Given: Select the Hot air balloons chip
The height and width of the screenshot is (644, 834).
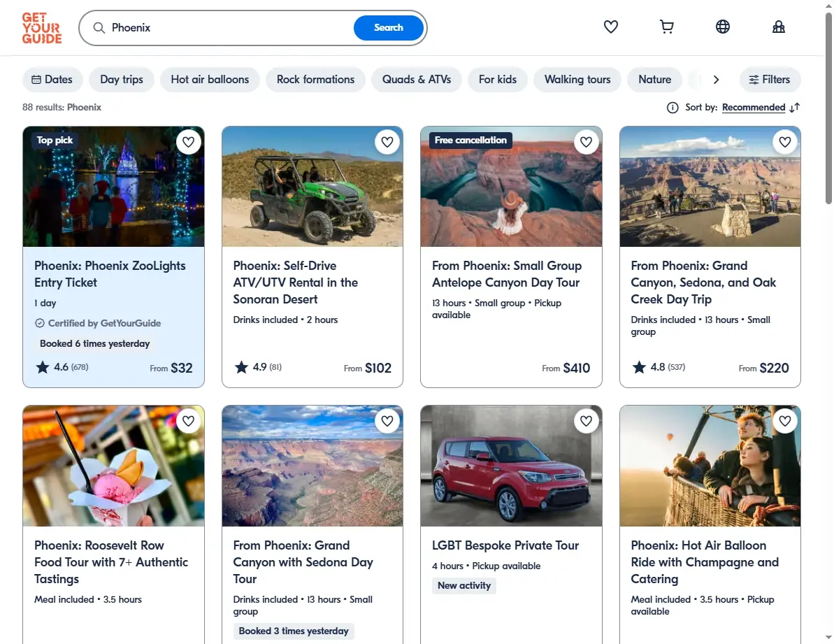Looking at the screenshot, I should [x=210, y=80].
